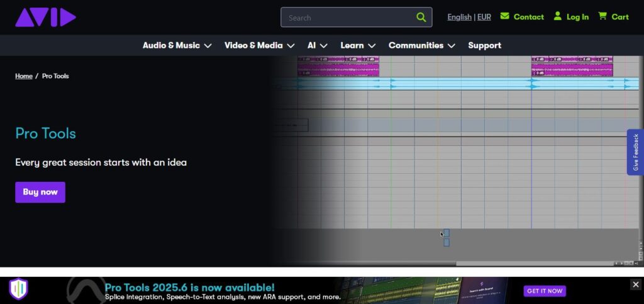Screen dimensions: 644x304
Task: Expand the Audio & Music menu
Action: (177, 45)
